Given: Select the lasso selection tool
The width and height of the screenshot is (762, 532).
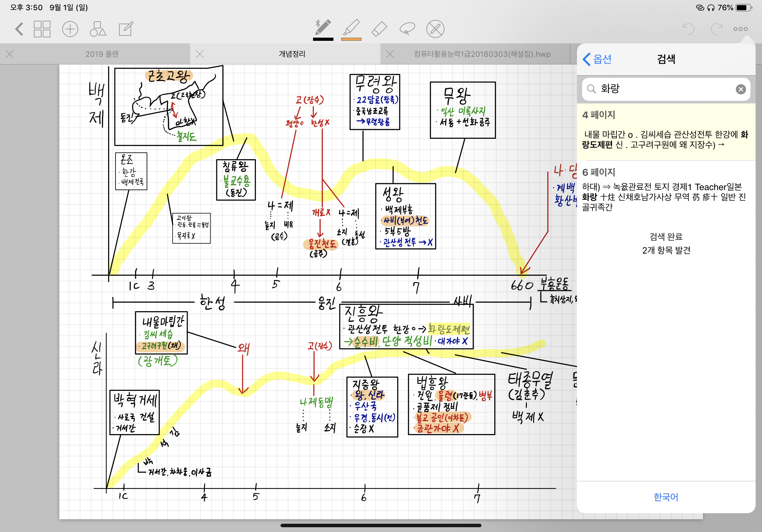Looking at the screenshot, I should [407, 28].
